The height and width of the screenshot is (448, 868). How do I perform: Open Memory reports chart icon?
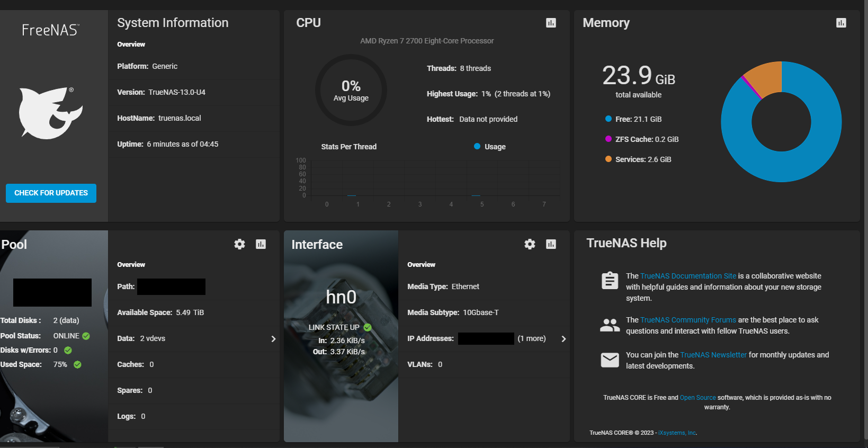[841, 23]
